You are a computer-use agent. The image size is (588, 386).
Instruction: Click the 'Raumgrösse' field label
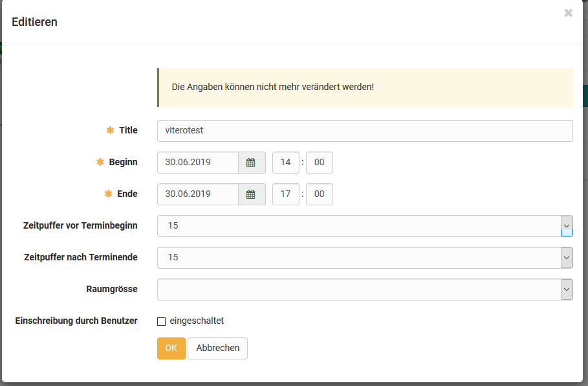111,289
